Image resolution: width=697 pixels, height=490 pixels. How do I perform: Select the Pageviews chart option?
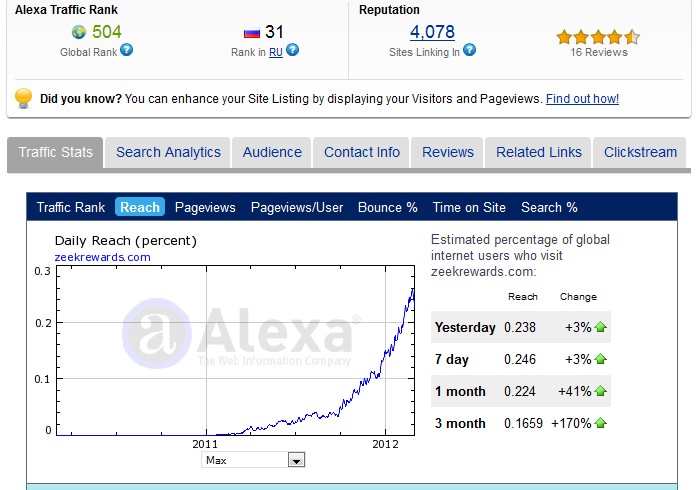205,207
